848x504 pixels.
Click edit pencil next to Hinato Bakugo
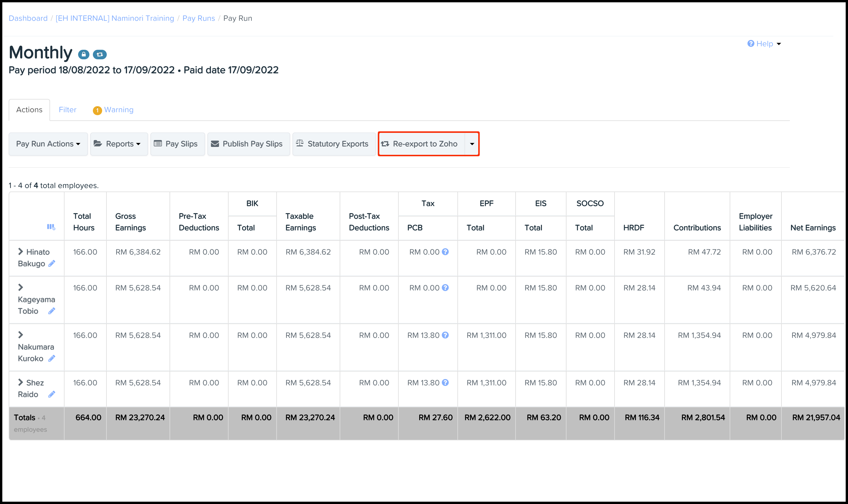pos(51,264)
